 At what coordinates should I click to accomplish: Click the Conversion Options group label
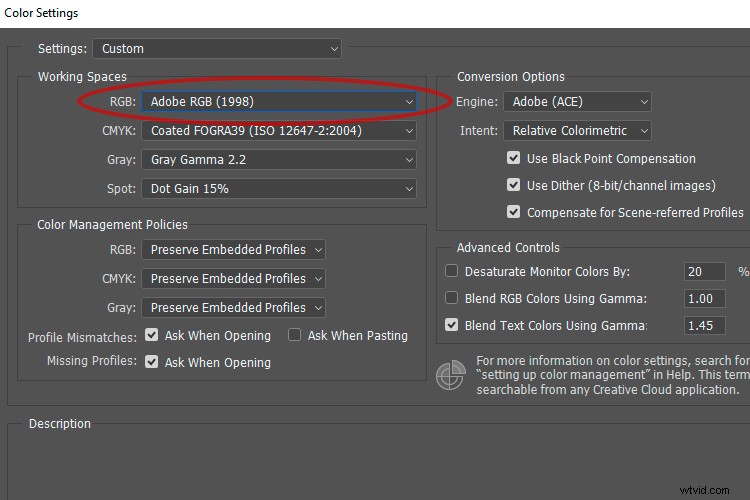coord(511,77)
